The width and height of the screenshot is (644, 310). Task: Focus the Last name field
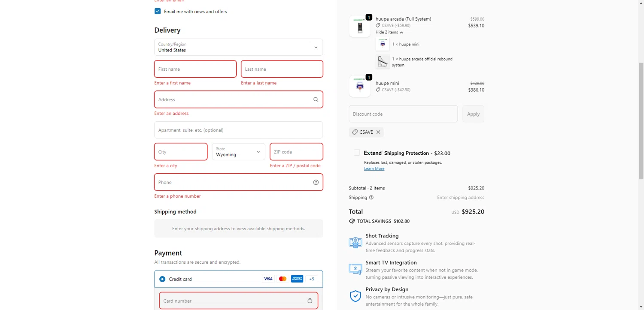[x=282, y=69]
